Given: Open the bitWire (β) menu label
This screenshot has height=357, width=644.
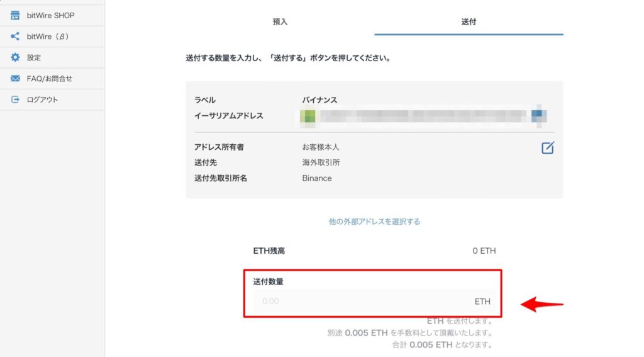Looking at the screenshot, I should (x=48, y=37).
